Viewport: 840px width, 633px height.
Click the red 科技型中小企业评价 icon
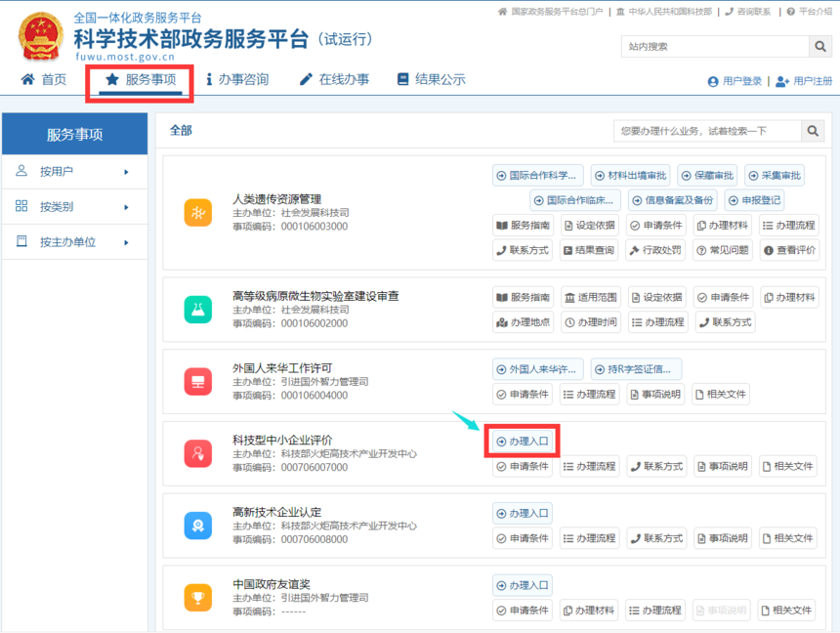[x=198, y=453]
